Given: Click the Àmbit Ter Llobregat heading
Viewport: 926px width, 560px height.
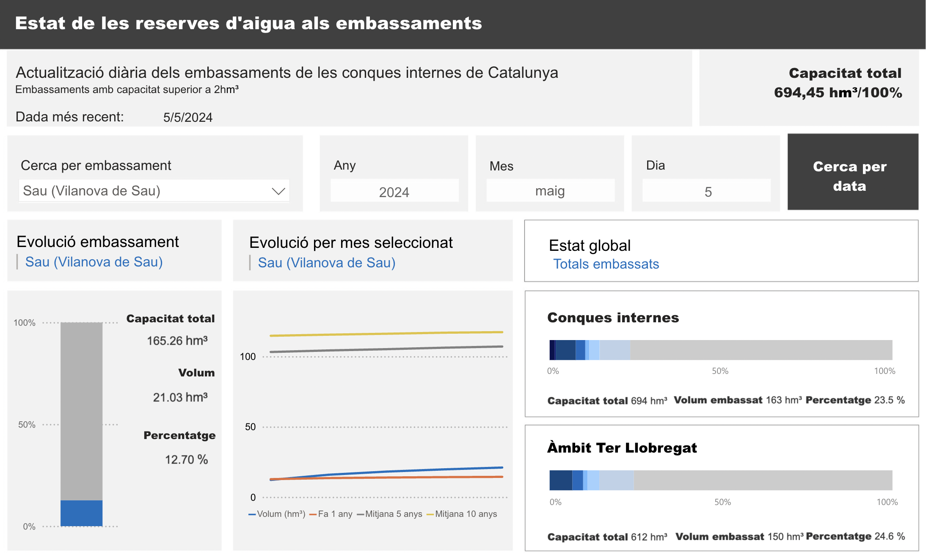Looking at the screenshot, I should (x=622, y=447).
